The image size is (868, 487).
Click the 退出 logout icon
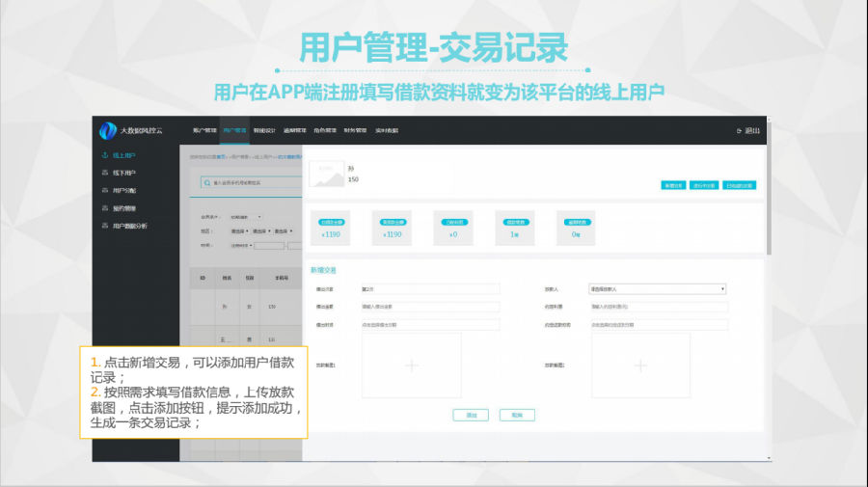[x=740, y=130]
